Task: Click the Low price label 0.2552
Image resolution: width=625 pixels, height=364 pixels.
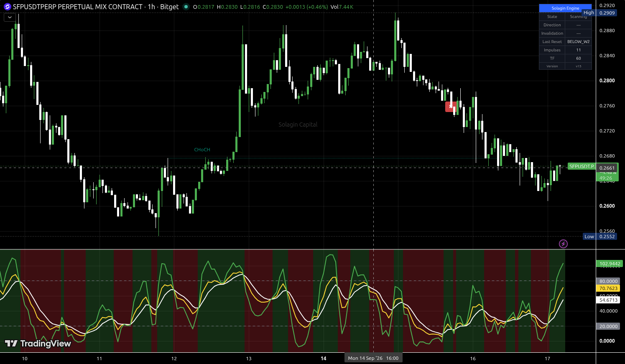Action: tap(607, 237)
